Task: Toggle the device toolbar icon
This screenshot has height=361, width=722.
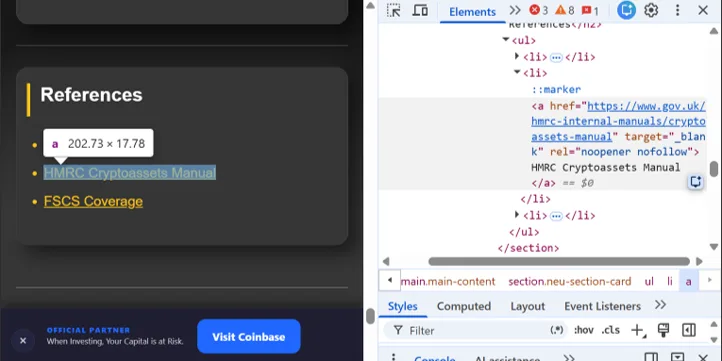Action: (419, 10)
